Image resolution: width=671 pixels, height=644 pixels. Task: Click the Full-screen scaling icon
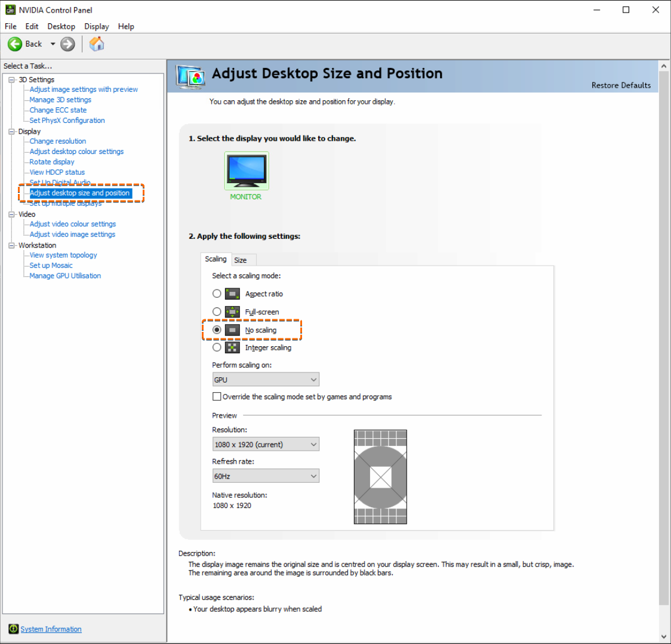tap(232, 312)
